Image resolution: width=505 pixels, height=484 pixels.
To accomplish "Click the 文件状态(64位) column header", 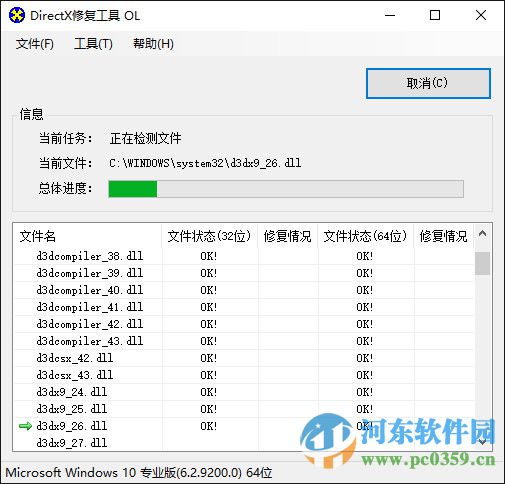I will 365,236.
